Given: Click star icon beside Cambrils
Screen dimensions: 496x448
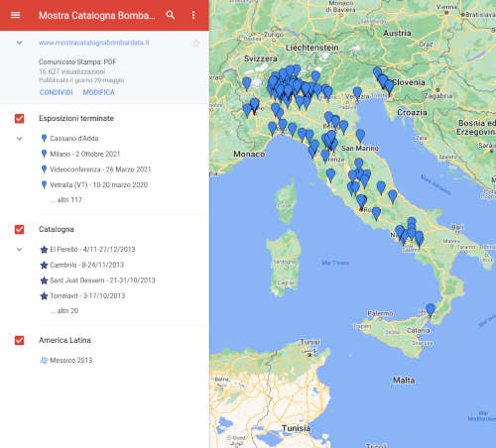Looking at the screenshot, I should 44,265.
